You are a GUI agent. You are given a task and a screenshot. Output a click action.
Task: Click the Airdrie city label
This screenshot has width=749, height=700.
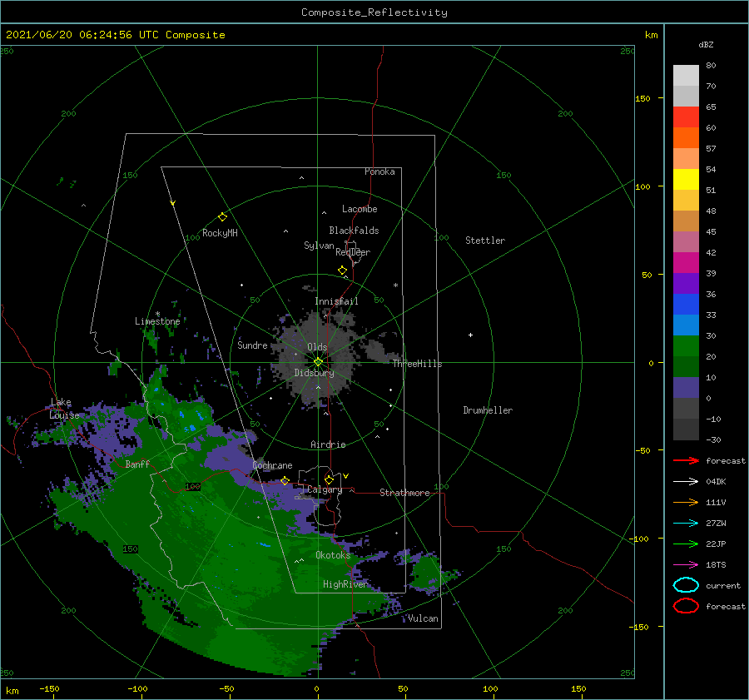[328, 444]
